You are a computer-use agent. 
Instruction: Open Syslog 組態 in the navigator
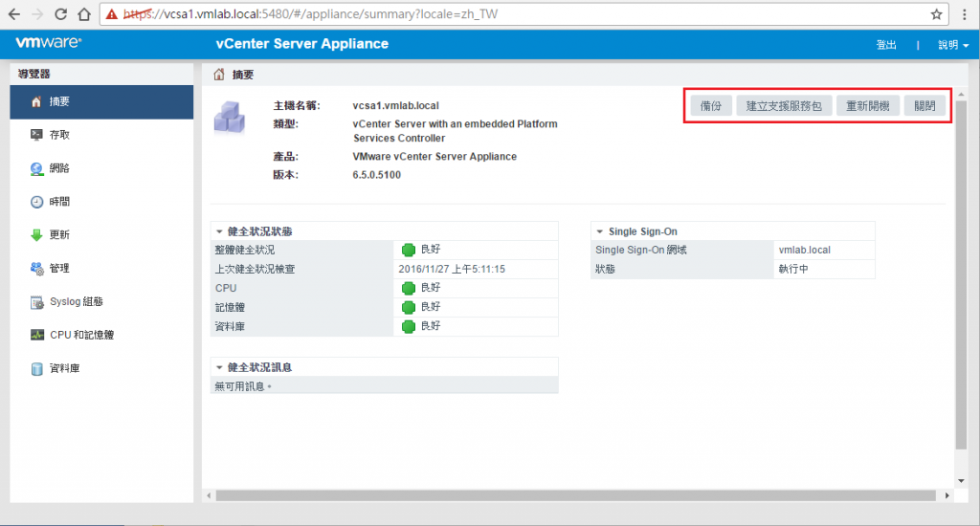tap(101, 301)
